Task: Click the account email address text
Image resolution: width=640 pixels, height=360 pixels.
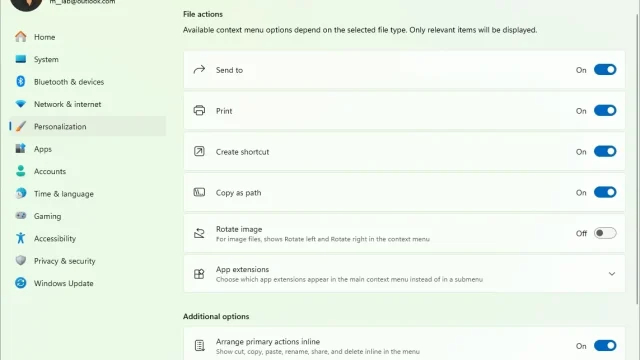Action: click(x=82, y=2)
